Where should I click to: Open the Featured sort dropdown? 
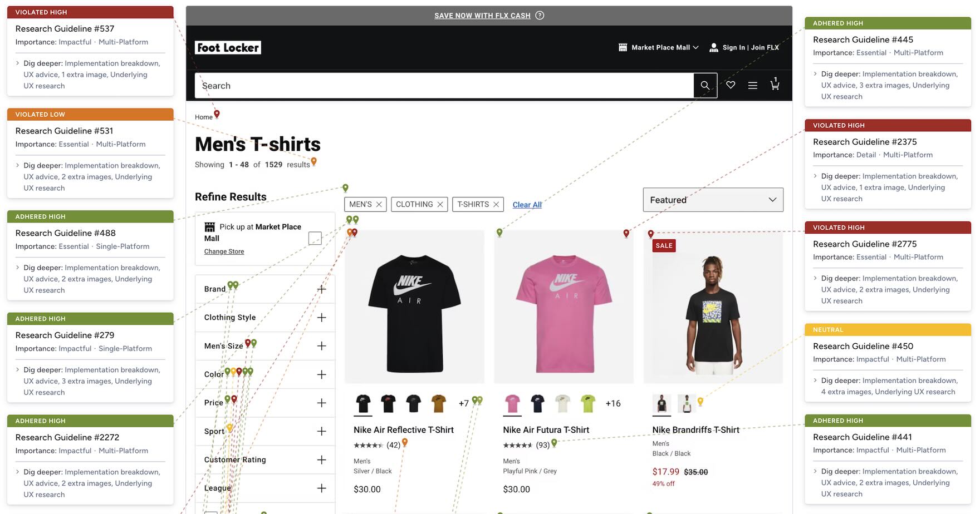(x=713, y=200)
